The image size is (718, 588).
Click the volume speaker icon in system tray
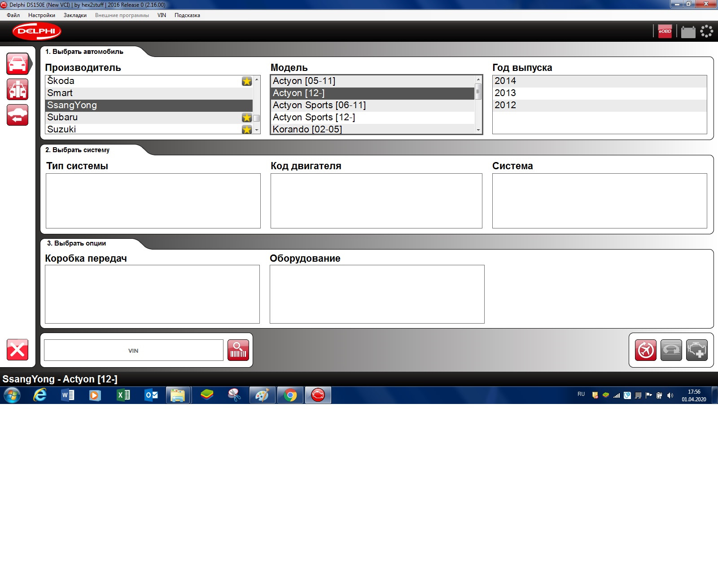point(670,395)
